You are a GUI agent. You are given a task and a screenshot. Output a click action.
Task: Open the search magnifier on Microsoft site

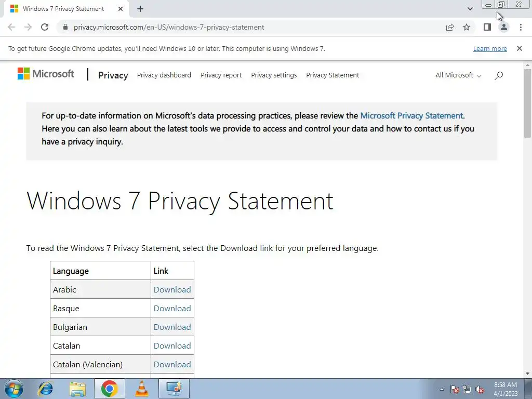(499, 75)
